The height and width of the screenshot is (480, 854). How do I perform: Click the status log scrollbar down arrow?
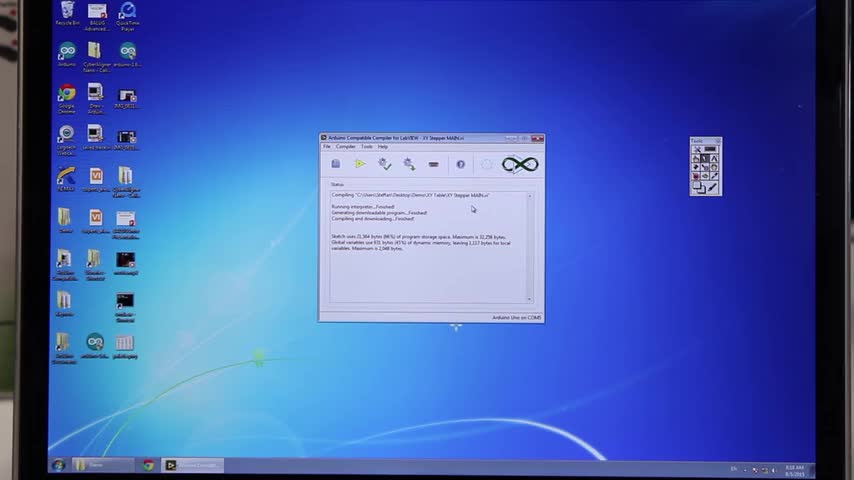pos(529,299)
